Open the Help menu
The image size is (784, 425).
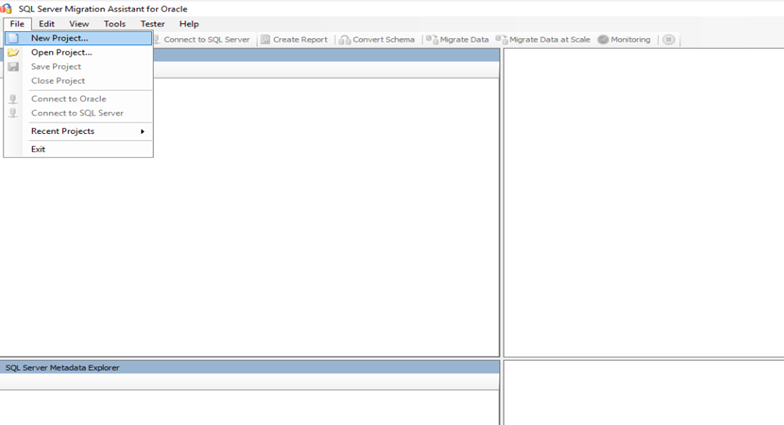point(189,24)
